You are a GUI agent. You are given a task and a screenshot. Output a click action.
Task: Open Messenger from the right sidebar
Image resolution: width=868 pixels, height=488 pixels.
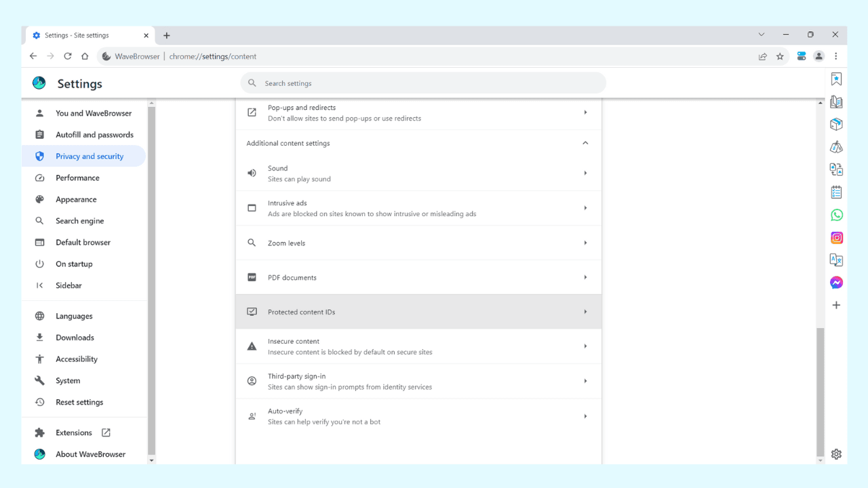pos(836,283)
